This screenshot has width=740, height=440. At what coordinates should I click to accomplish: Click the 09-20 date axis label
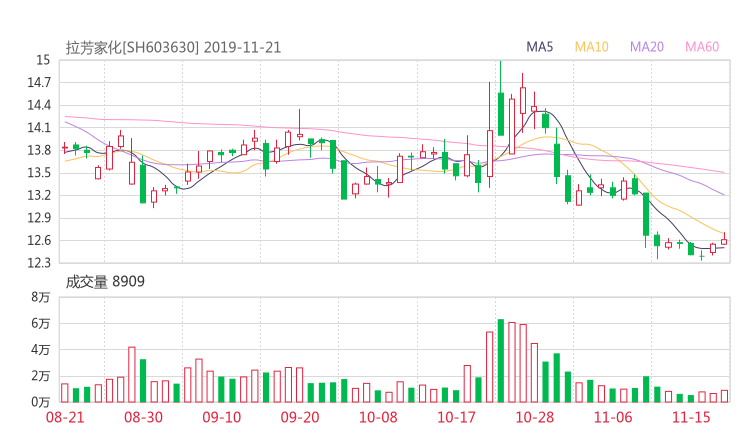tap(300, 417)
